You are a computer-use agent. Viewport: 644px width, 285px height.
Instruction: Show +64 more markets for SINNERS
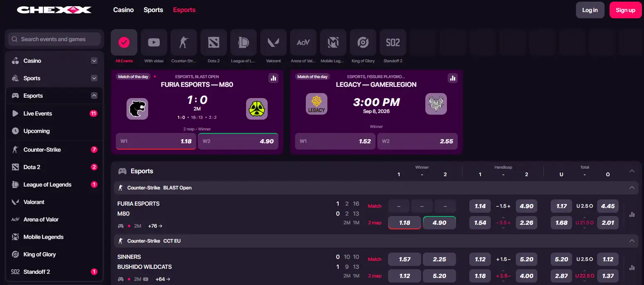163,279
